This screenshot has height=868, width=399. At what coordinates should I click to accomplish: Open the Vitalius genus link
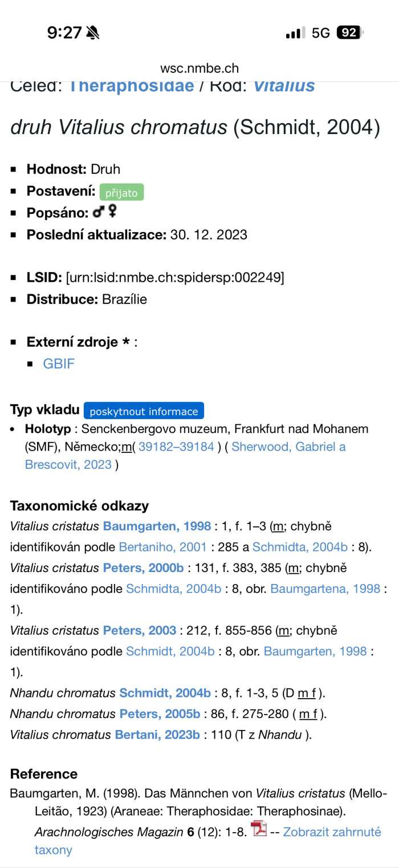284,87
